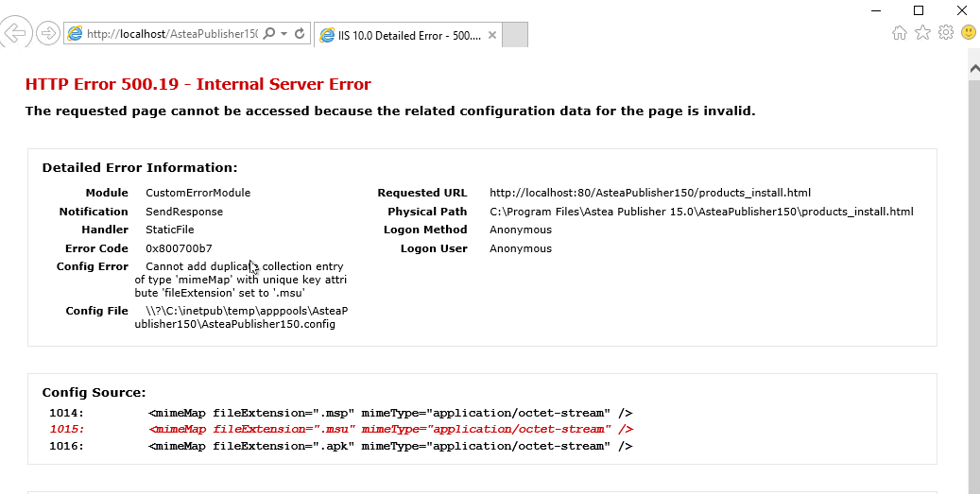Maximize the Internet Explorer window
980x494 pixels.
[919, 10]
